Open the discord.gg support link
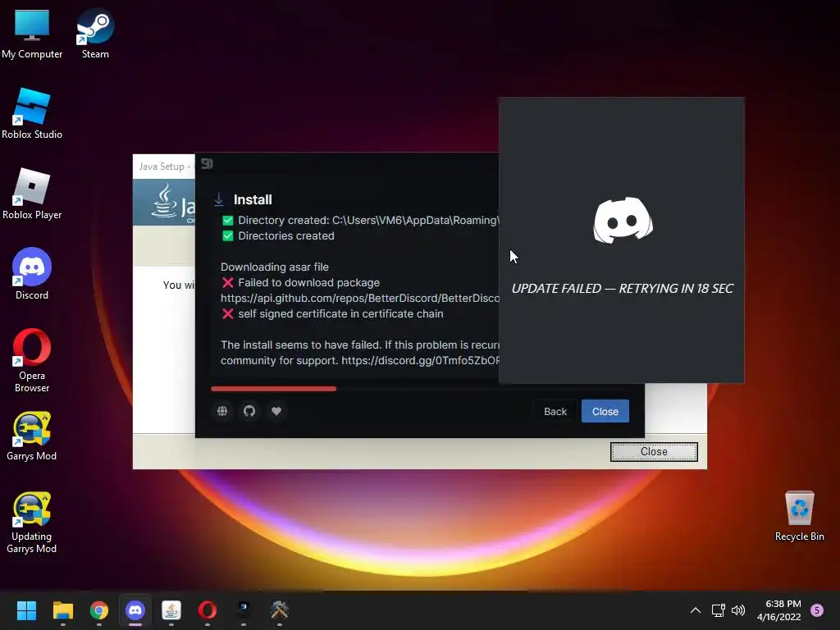Screen dimensions: 840x630 pos(421,361)
